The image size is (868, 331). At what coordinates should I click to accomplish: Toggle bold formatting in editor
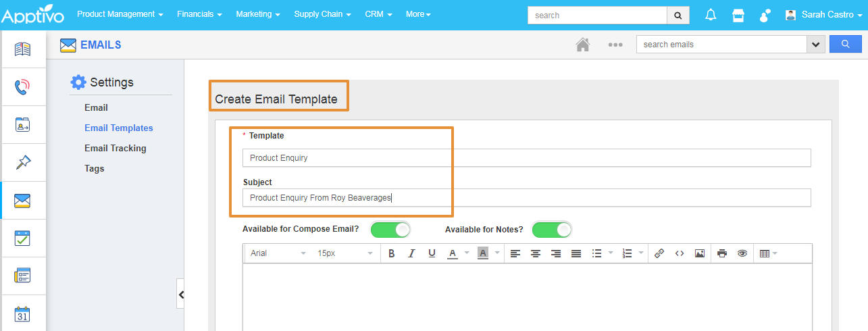point(391,253)
